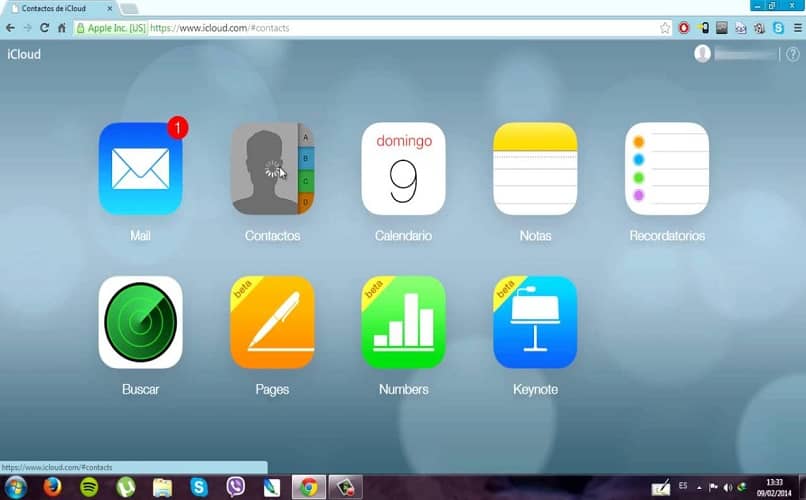Open the Contactos app icon

272,169
